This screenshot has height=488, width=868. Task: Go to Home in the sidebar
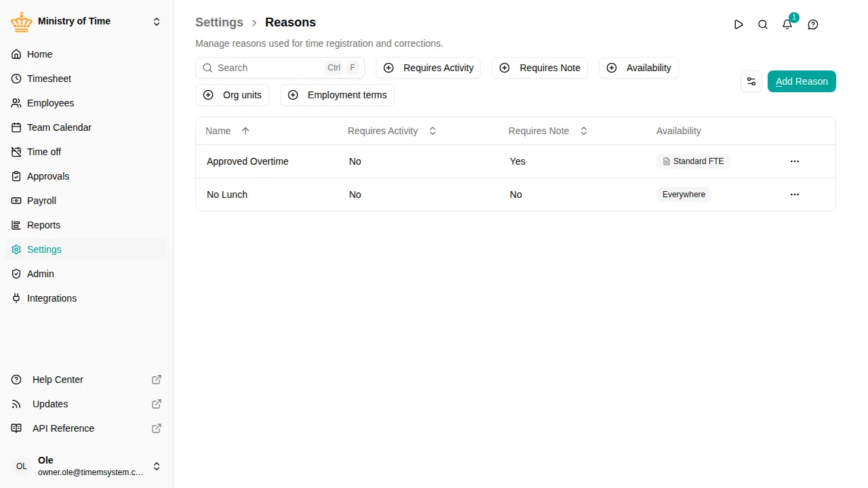click(86, 54)
